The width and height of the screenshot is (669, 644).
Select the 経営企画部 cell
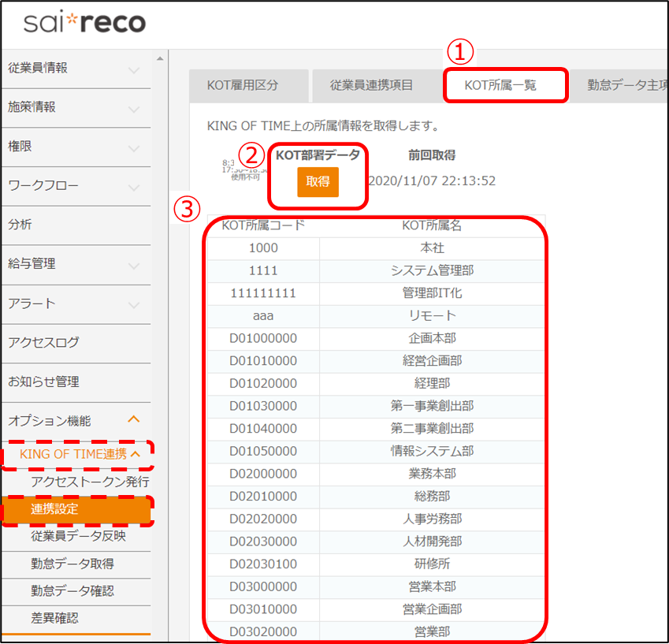pyautogui.click(x=432, y=361)
